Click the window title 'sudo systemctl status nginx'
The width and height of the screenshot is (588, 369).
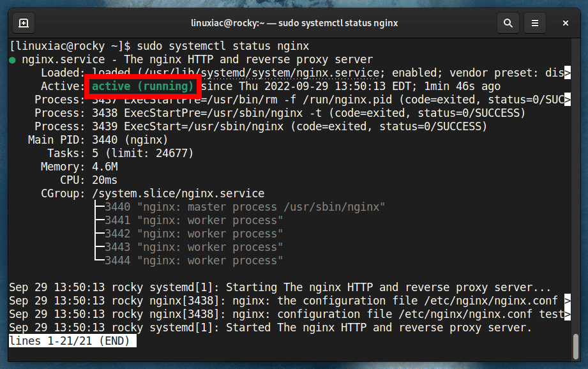point(338,23)
